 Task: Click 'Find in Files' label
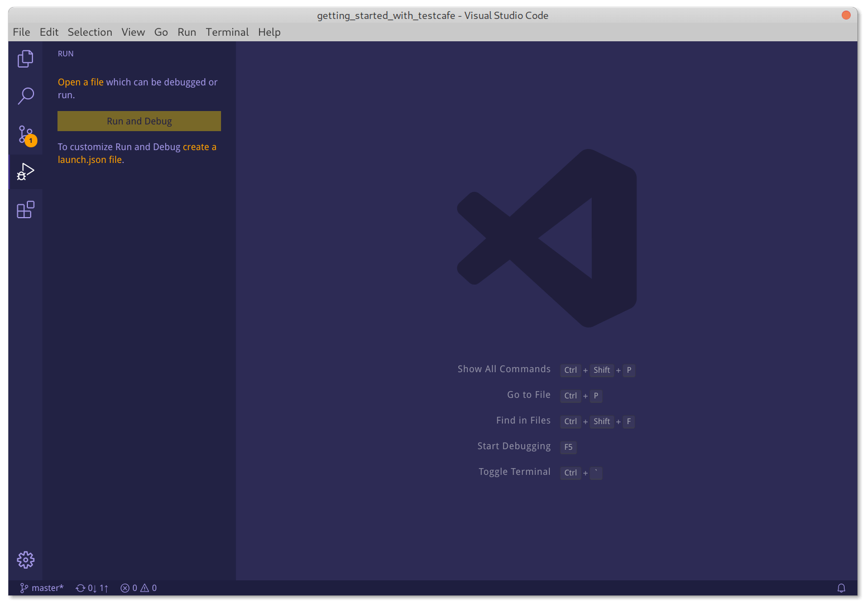(x=523, y=420)
